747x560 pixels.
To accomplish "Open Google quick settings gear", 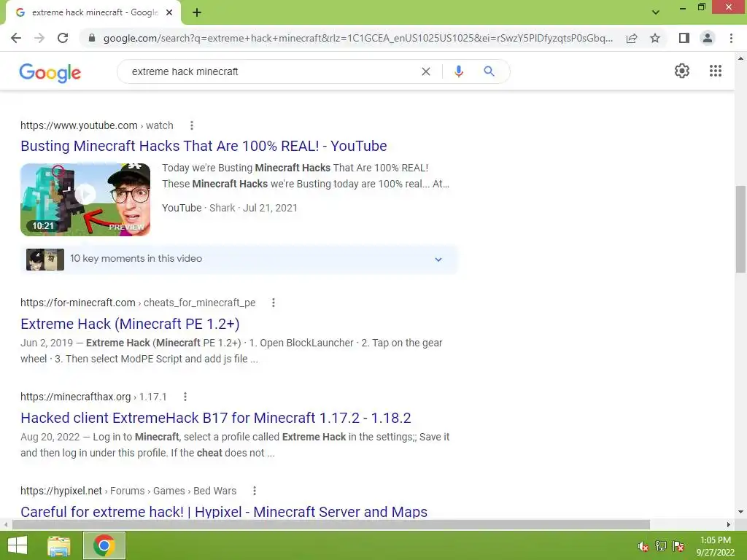I will 682,71.
